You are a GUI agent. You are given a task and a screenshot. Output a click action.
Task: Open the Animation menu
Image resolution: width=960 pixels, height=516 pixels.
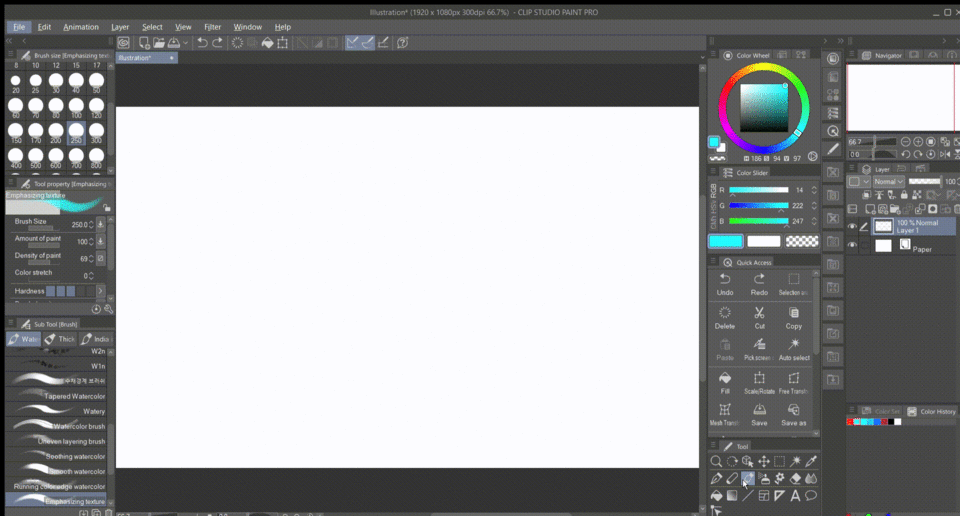click(x=81, y=27)
